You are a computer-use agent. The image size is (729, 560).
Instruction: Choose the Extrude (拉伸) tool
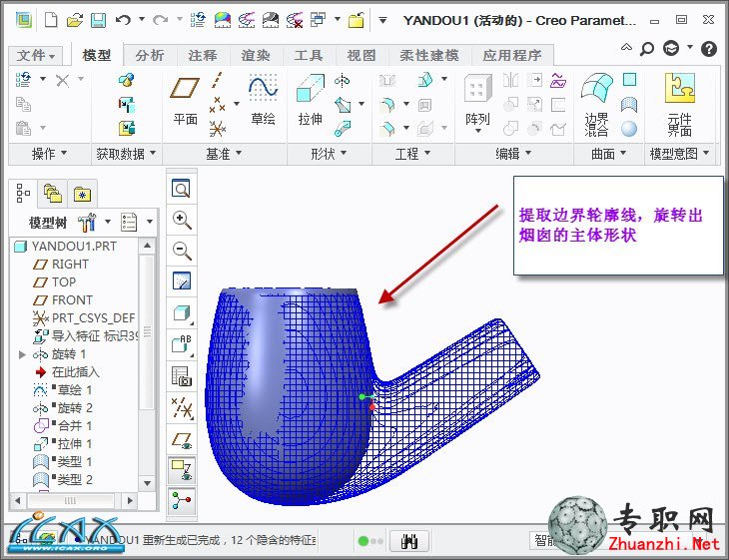pyautogui.click(x=311, y=101)
